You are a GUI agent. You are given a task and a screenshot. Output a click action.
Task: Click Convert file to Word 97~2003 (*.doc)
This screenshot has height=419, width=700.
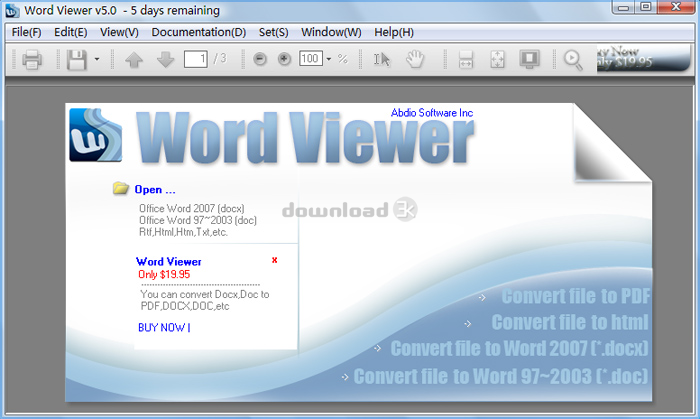501,376
